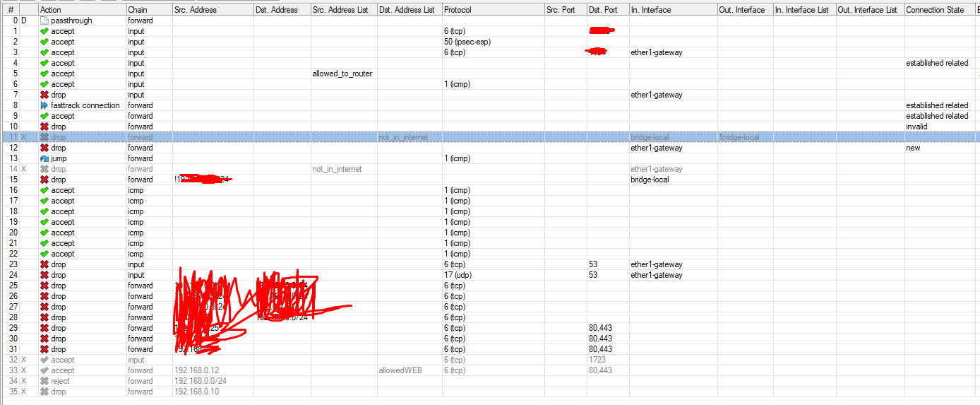Select the allowed_to_router address list cell

(342, 74)
